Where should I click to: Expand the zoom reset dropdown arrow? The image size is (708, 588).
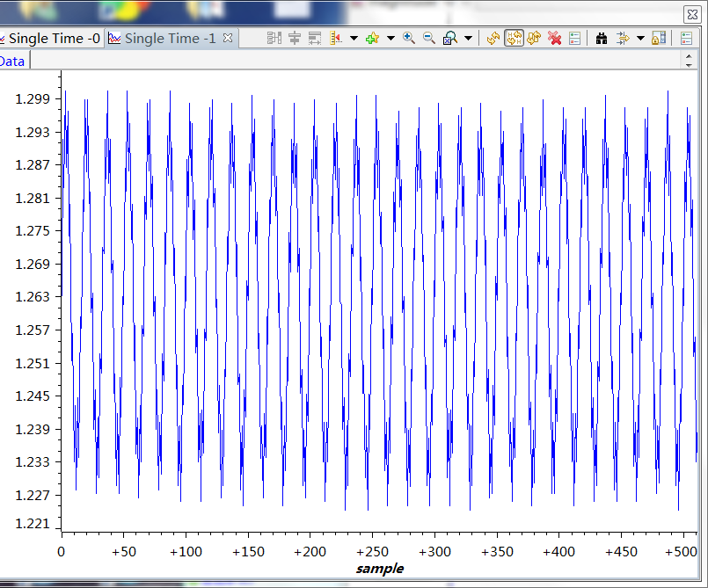(x=468, y=38)
